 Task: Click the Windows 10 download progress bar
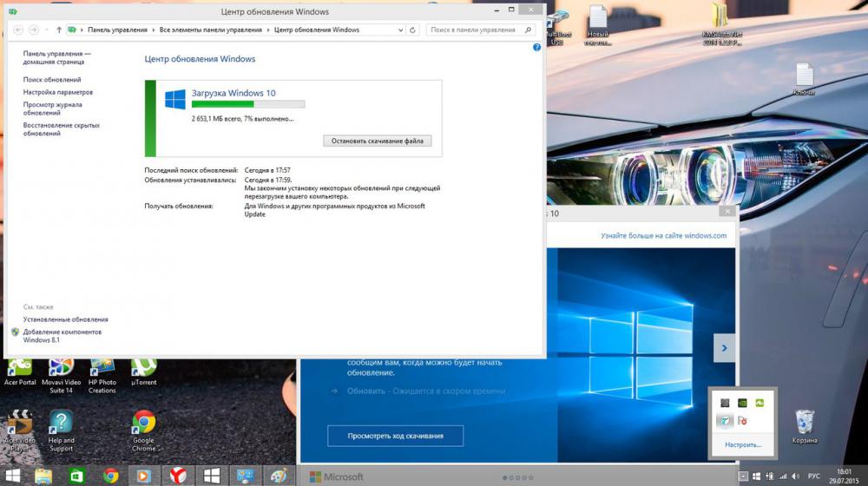click(x=248, y=104)
